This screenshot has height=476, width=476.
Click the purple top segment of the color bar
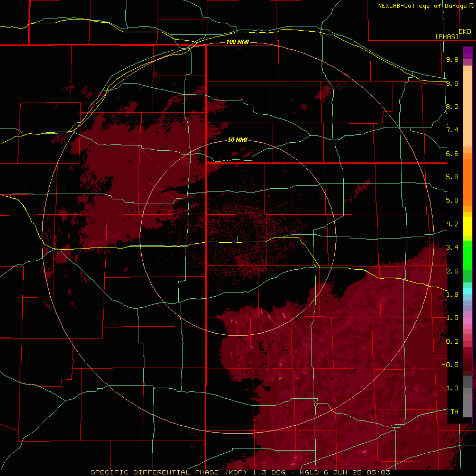click(467, 53)
